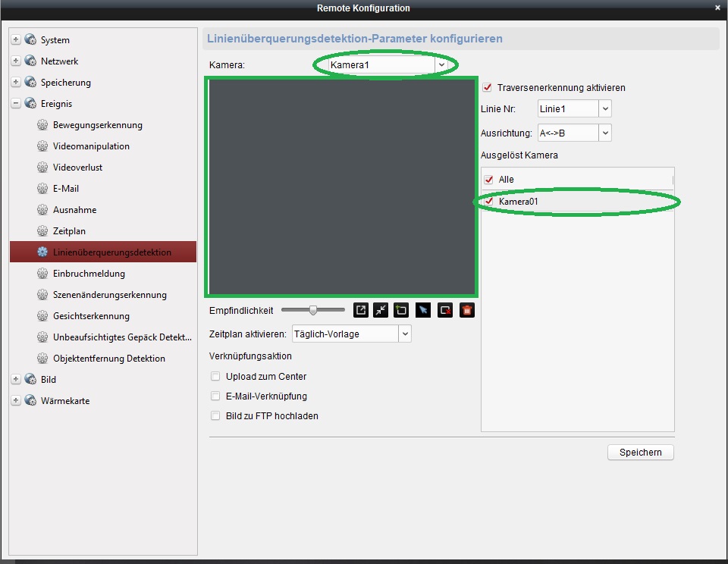Click the red trash delete-all icon
The height and width of the screenshot is (564, 728).
point(467,310)
